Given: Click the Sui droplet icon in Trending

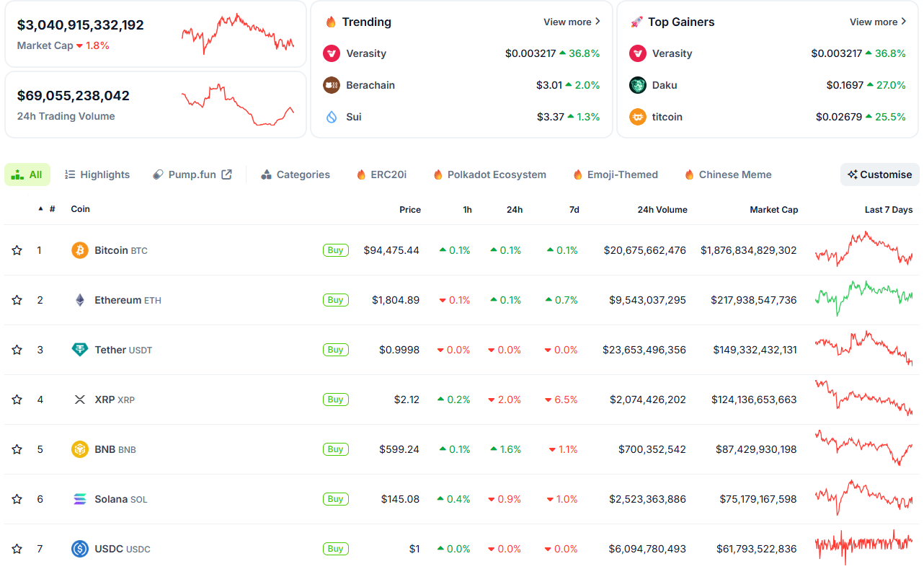Looking at the screenshot, I should (332, 117).
